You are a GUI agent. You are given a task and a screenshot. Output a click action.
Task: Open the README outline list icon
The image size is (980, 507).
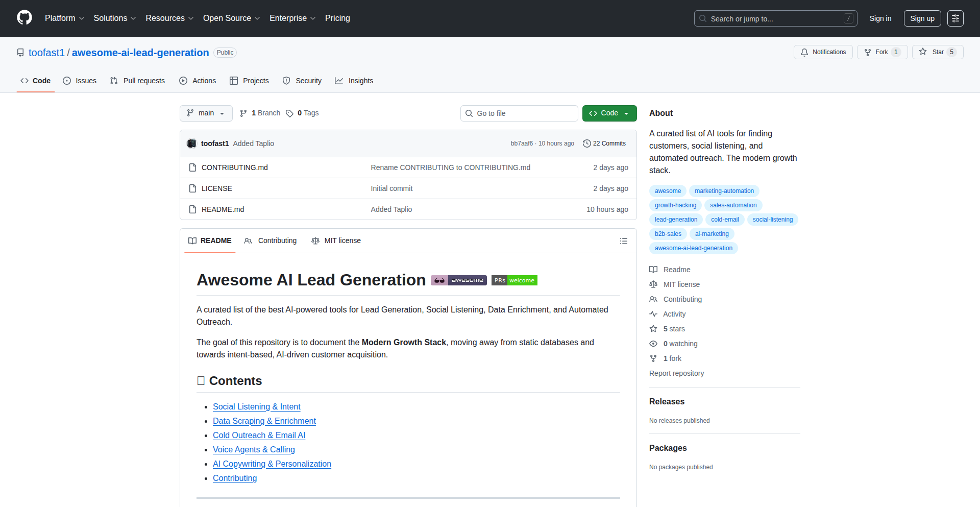(x=623, y=241)
